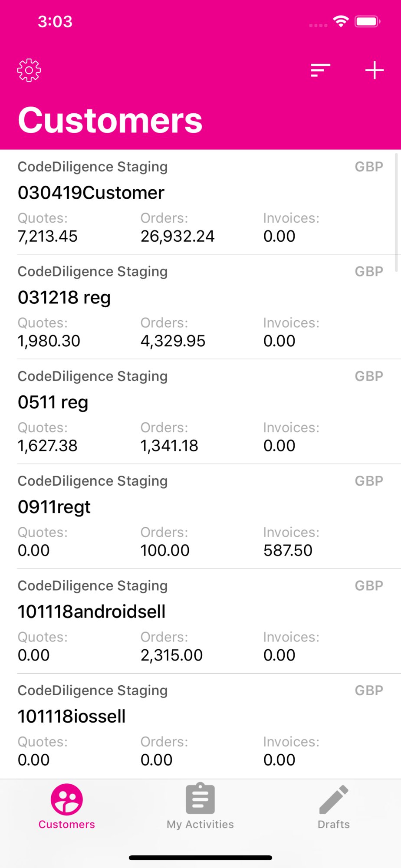Tap the 26,932.24 orders value
This screenshot has width=401, height=868.
(x=177, y=236)
